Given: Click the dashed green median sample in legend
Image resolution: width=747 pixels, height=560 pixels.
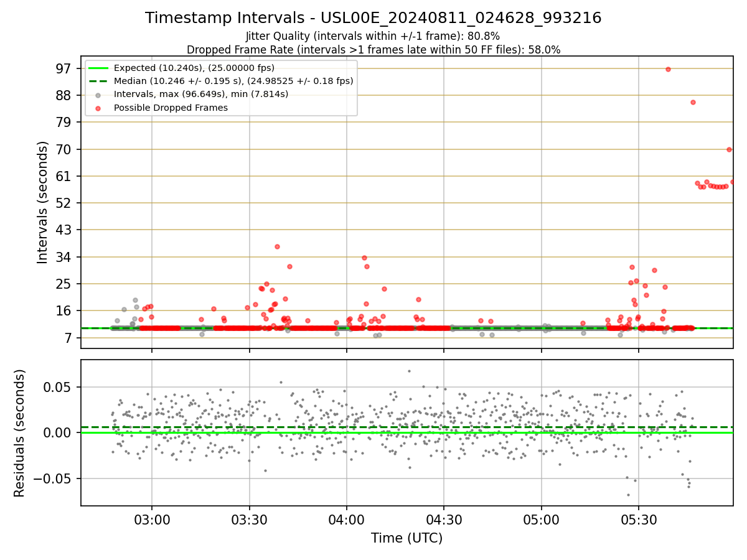Looking at the screenshot, I should click(x=98, y=81).
